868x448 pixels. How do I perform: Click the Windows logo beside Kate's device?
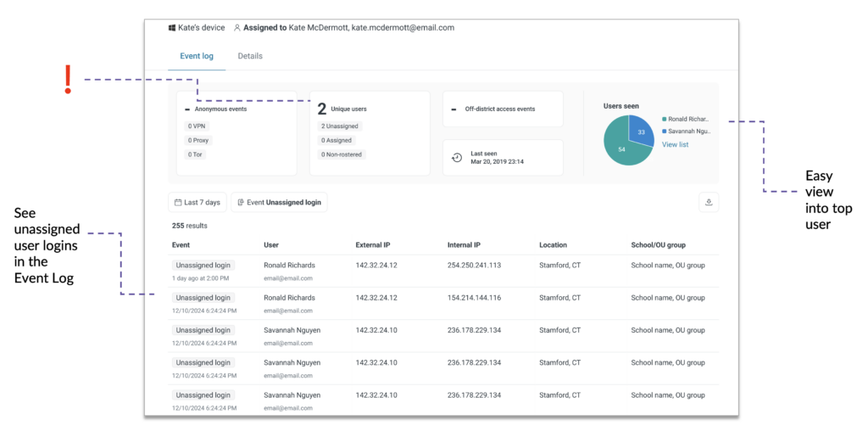click(172, 28)
